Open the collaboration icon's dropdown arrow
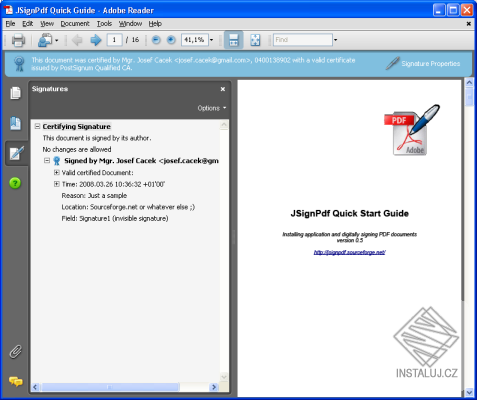Screen dimensions: 477x400 56,40
